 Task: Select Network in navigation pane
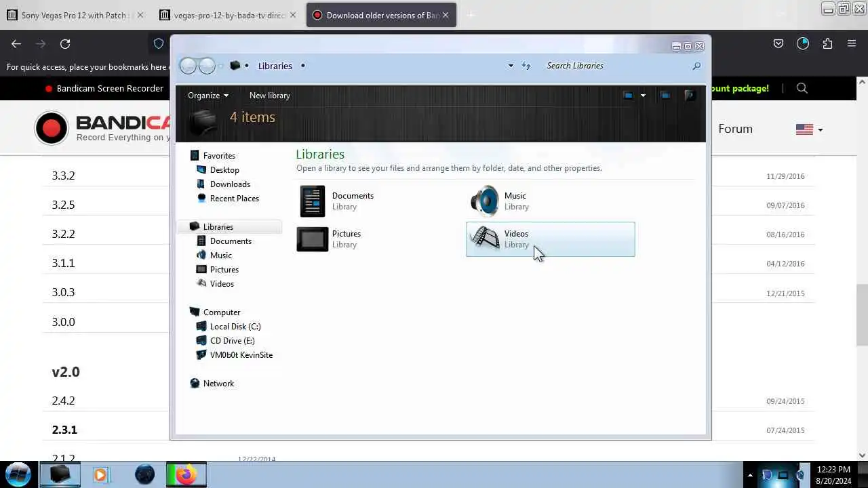point(218,384)
